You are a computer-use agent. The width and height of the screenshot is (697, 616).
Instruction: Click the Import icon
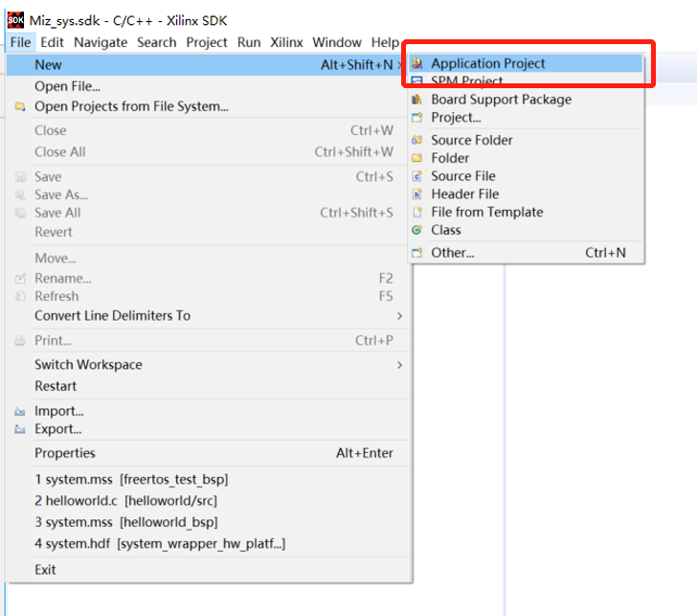point(20,411)
